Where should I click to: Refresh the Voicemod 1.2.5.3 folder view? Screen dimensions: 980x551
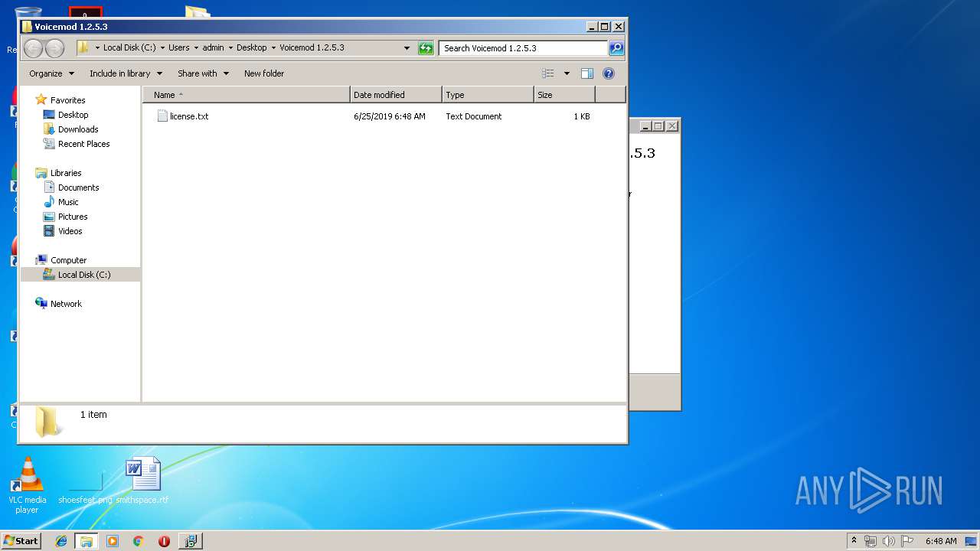pos(426,48)
